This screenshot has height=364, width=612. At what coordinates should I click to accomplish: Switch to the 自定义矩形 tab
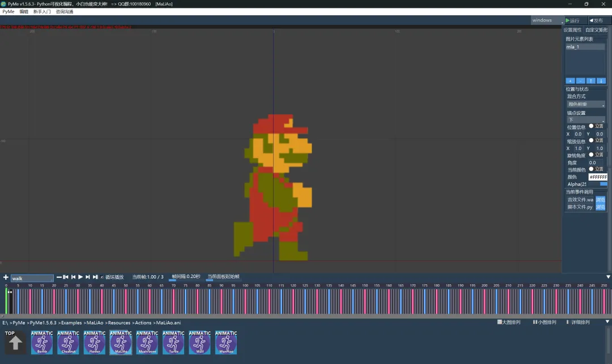point(596,30)
